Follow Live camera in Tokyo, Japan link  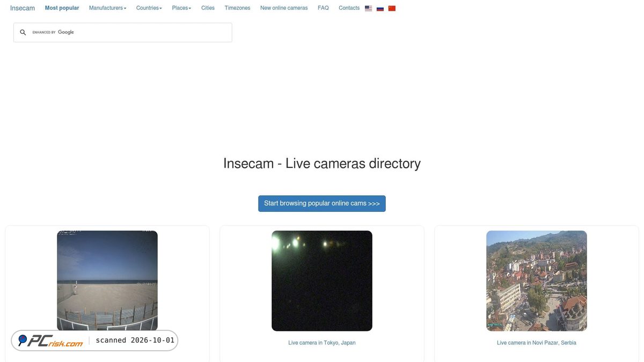point(322,343)
